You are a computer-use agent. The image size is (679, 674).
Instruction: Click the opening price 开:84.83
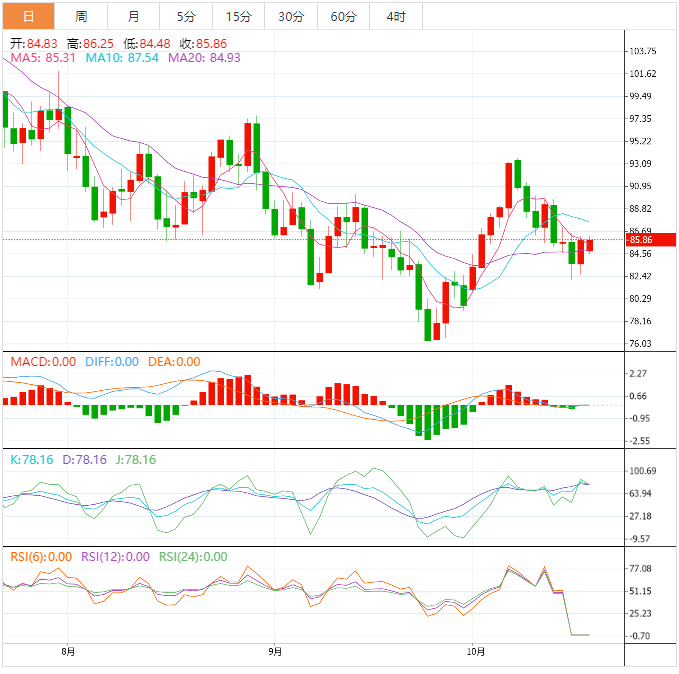[x=34, y=43]
